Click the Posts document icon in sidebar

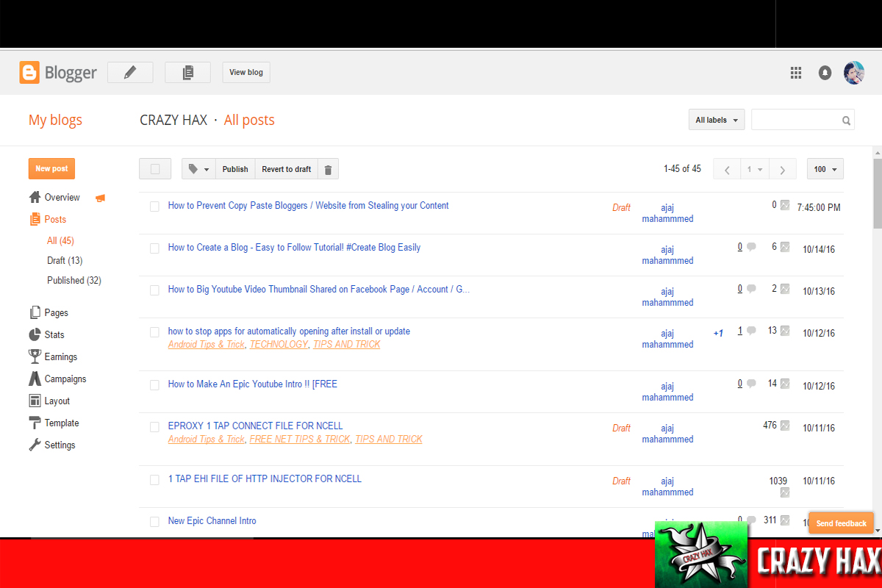(35, 219)
